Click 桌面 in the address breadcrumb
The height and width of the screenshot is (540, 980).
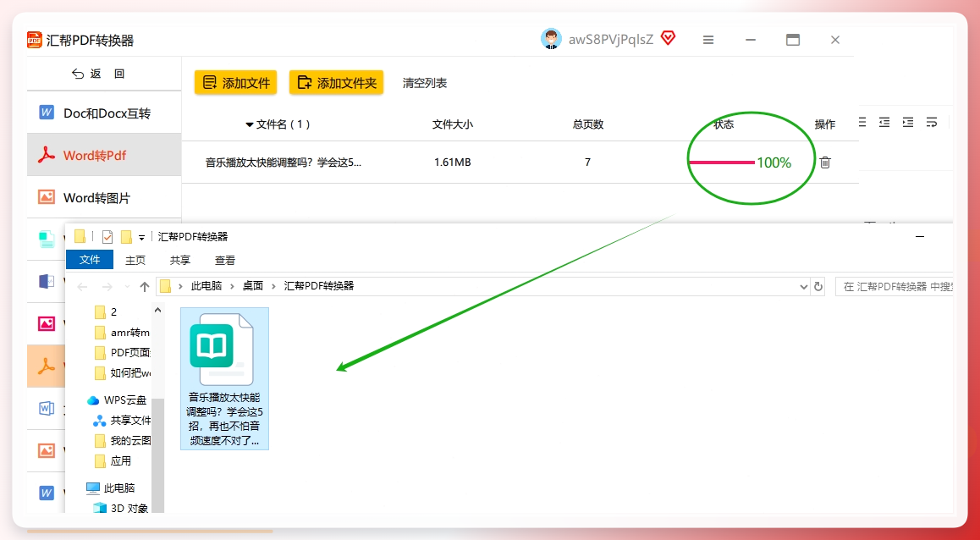pos(252,285)
